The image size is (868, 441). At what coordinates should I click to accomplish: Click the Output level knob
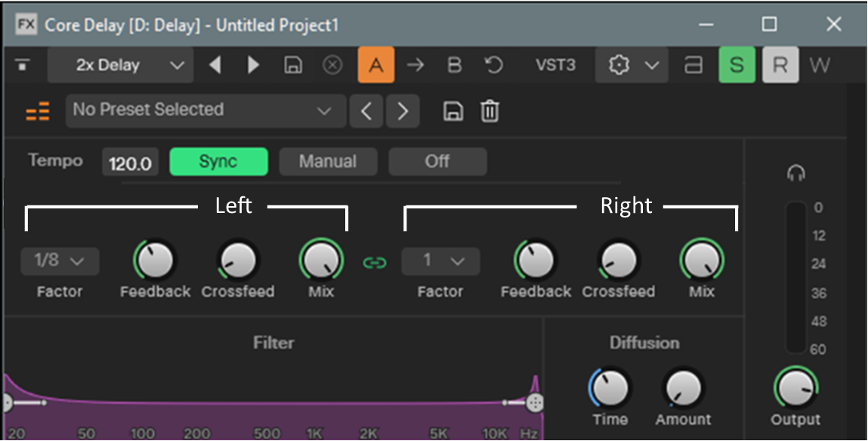coord(795,388)
